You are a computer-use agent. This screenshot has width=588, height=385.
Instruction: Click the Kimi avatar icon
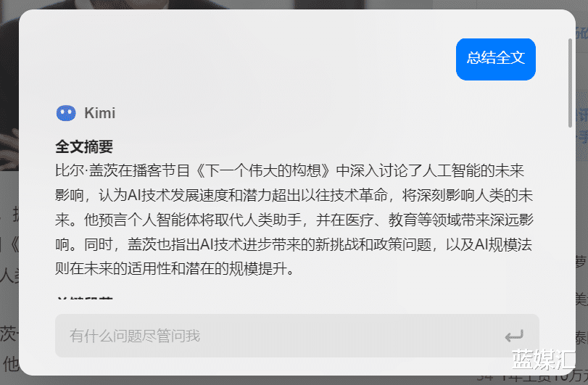click(x=66, y=113)
